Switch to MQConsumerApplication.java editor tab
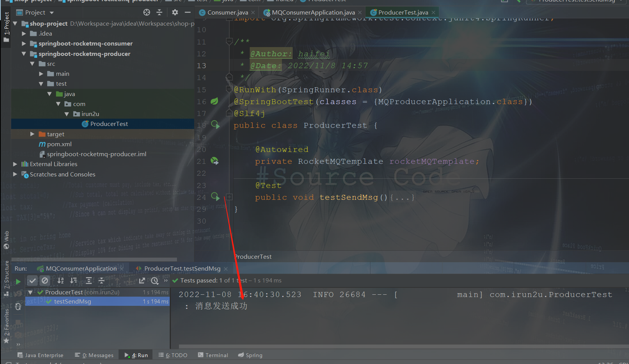The height and width of the screenshot is (364, 629). [x=313, y=13]
